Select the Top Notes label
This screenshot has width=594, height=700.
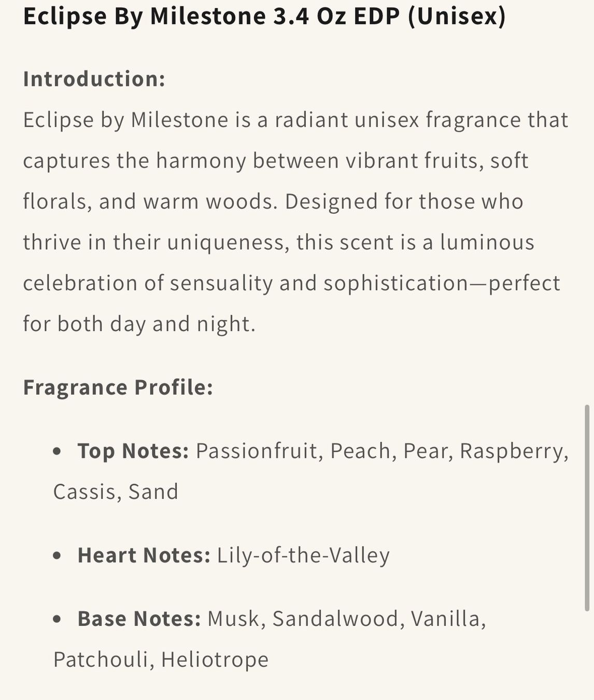click(133, 451)
